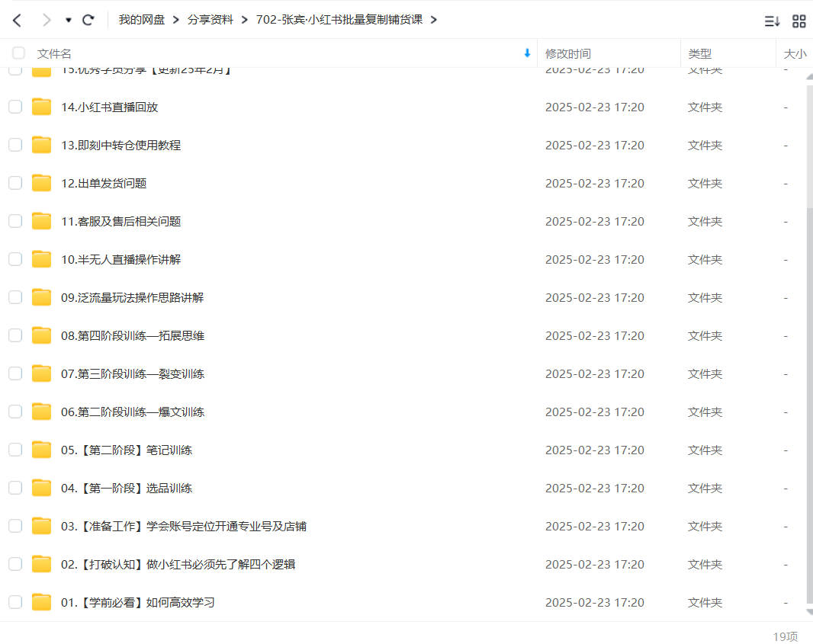Click folder icon of 03.【准备工作】 row
The height and width of the screenshot is (644, 813).
[x=41, y=526]
